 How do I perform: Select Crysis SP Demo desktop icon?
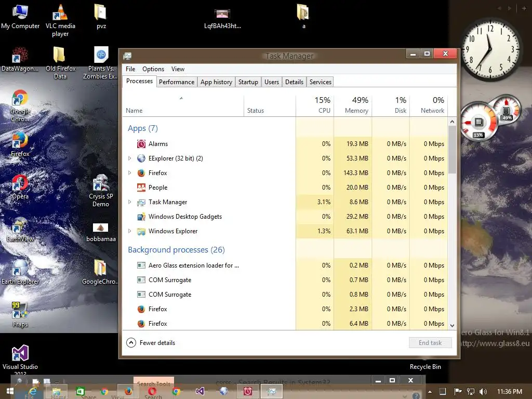point(101,191)
